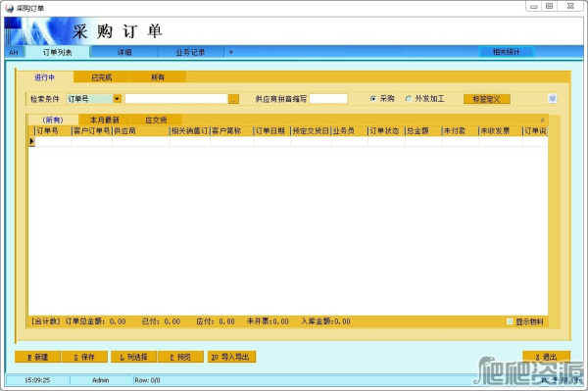Click the 未开票:0.00 summary value

(268, 321)
